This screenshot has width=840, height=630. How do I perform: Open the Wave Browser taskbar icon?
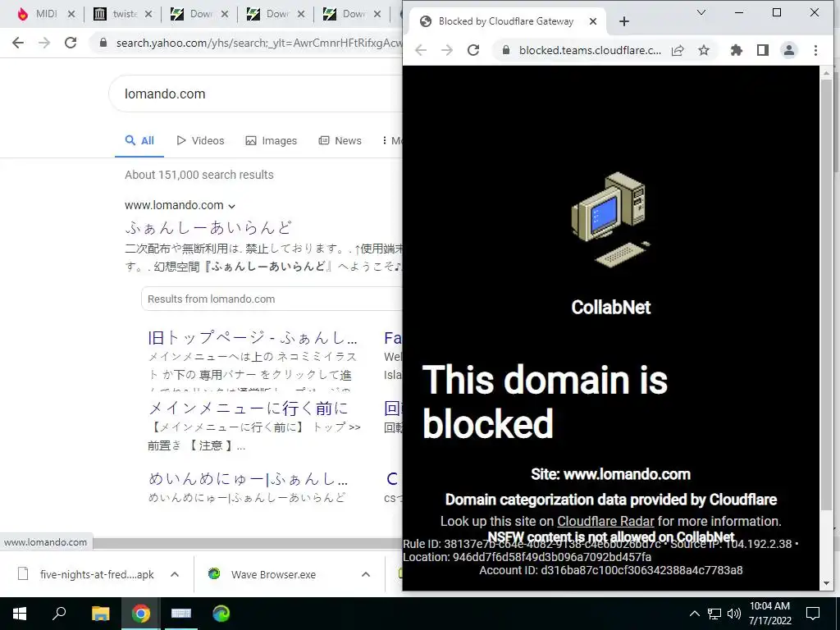[x=221, y=614]
